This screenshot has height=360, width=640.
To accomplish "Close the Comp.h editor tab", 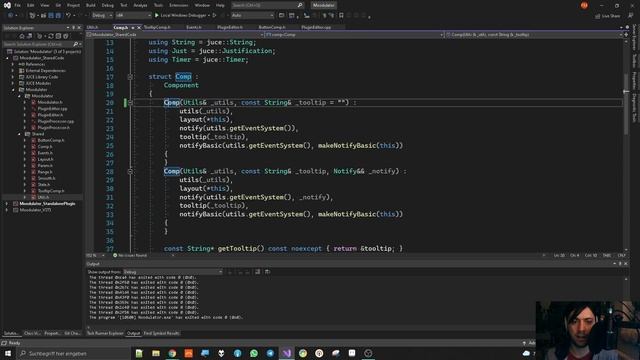I will (x=139, y=27).
